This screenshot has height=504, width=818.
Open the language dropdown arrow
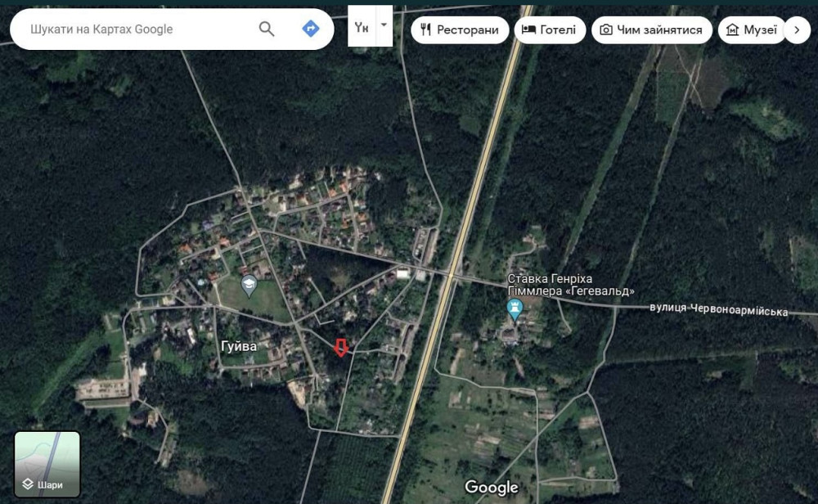[384, 25]
